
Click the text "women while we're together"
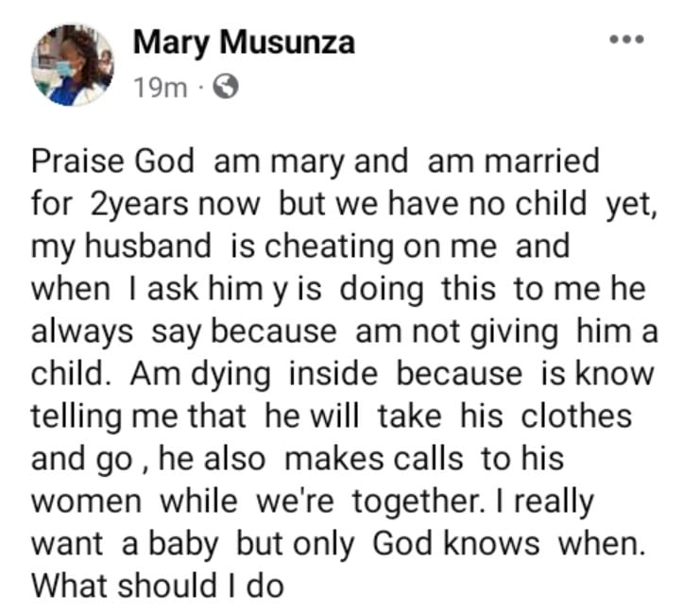pos(260,501)
